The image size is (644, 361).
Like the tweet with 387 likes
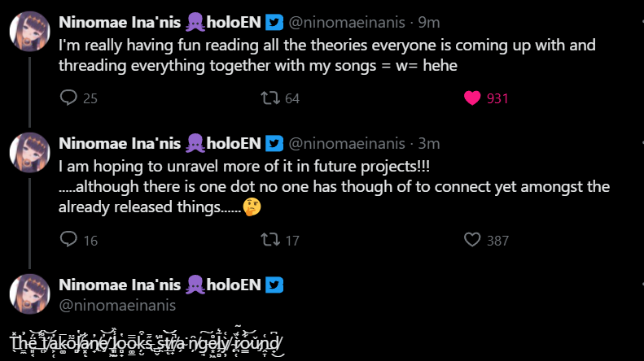click(x=472, y=240)
